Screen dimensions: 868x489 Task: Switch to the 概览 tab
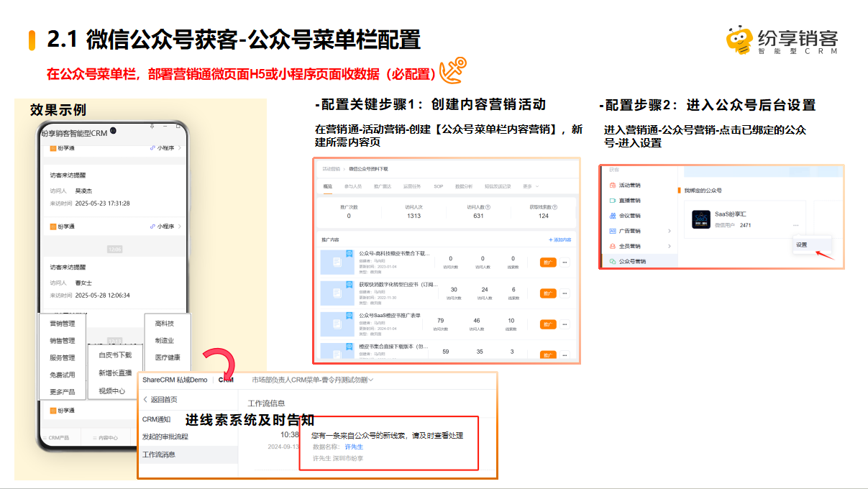click(x=328, y=186)
